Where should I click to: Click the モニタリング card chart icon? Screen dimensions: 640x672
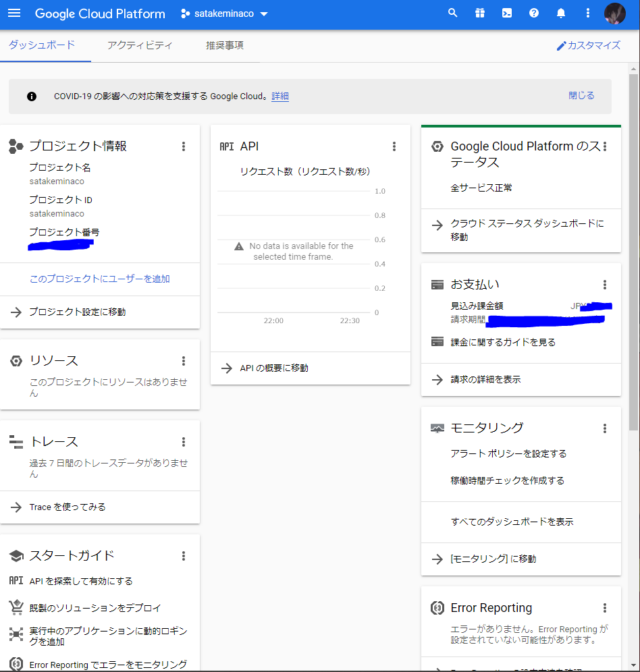pos(438,427)
